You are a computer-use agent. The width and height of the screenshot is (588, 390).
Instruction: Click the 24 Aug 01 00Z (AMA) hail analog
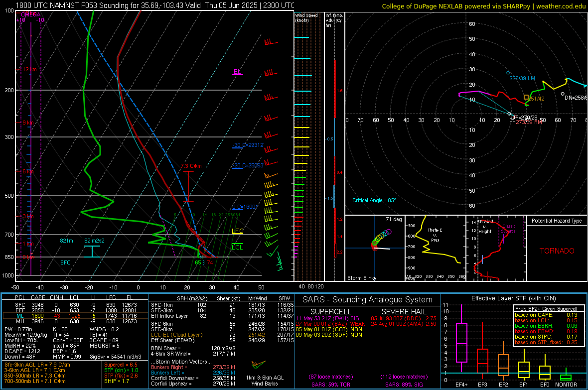(x=404, y=324)
